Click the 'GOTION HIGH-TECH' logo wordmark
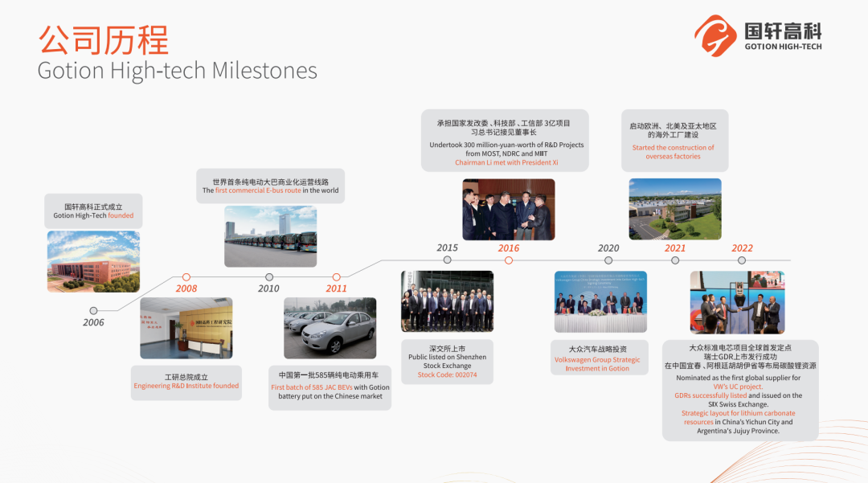 coord(784,47)
